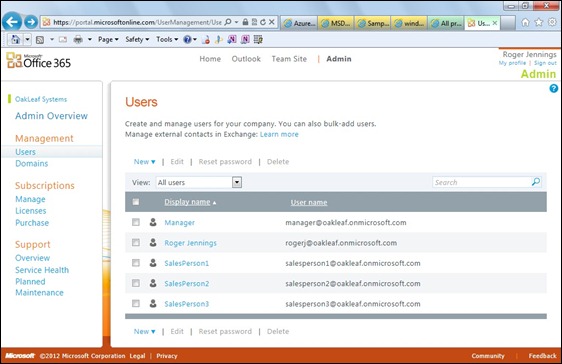This screenshot has width=562, height=364.
Task: Click the rightmost toolbar icon after OneNote icons
Action: [258, 39]
